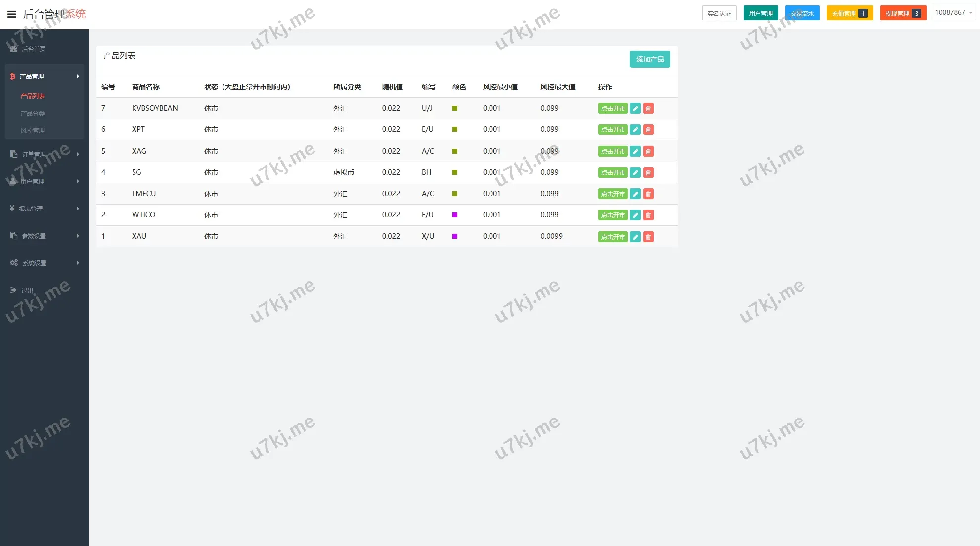Viewport: 980px width, 546px height.
Task: Toggle 5G market open with 点击开市
Action: click(613, 172)
